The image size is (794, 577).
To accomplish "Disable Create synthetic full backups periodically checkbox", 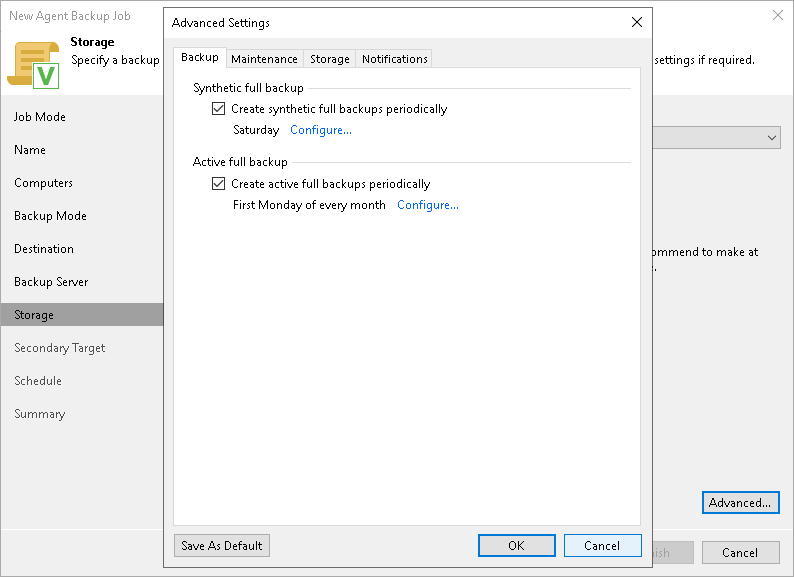I will tap(218, 108).
